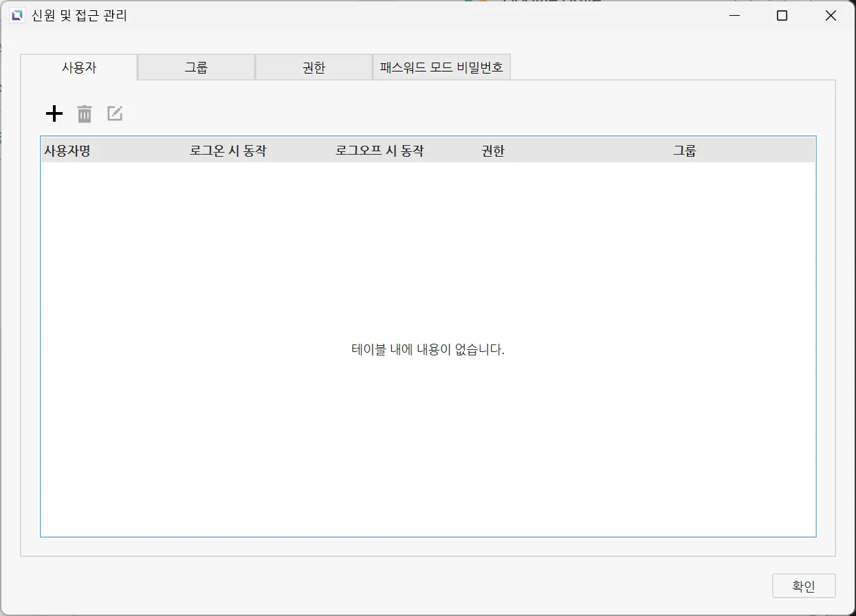This screenshot has height=616, width=856.
Task: Click the empty table message text
Action: tap(428, 350)
